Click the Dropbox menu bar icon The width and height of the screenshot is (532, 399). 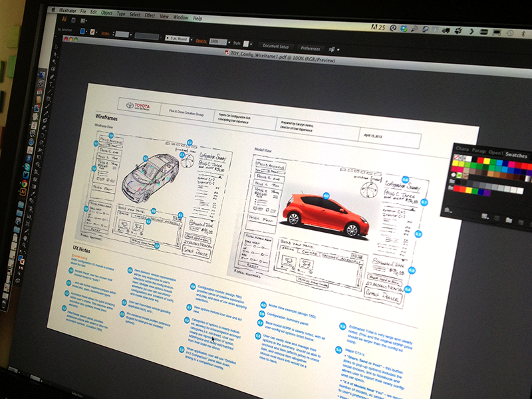[x=403, y=29]
